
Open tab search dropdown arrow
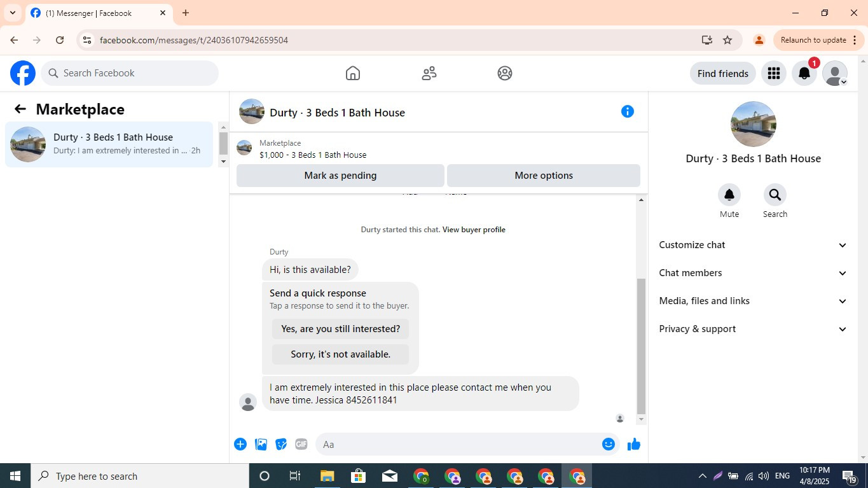pos(13,13)
